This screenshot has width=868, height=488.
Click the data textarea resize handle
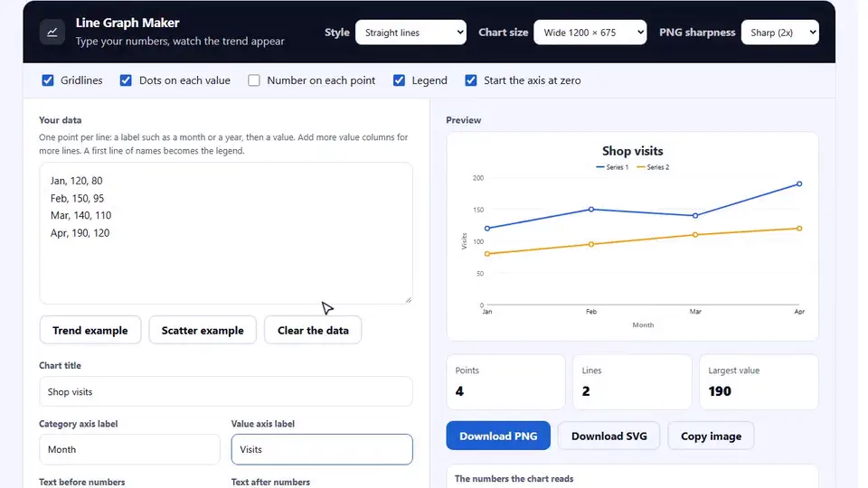409,300
